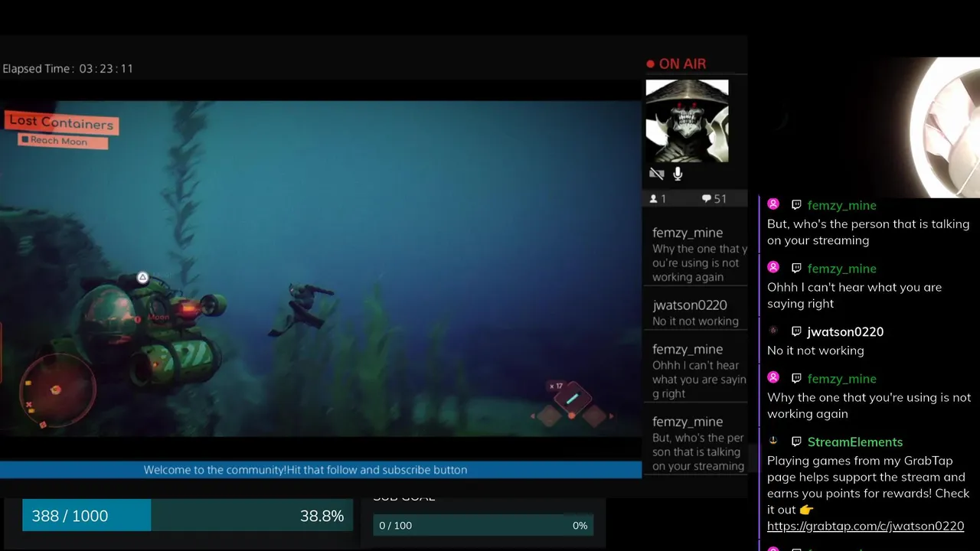Image resolution: width=980 pixels, height=551 pixels.
Task: Click the viewer count person icon
Action: (653, 199)
